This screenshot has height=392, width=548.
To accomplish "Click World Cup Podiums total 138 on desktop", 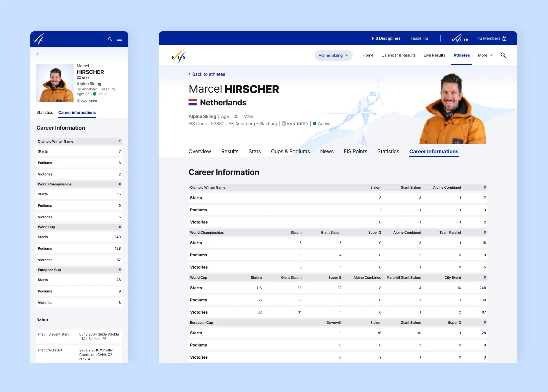I will [483, 300].
